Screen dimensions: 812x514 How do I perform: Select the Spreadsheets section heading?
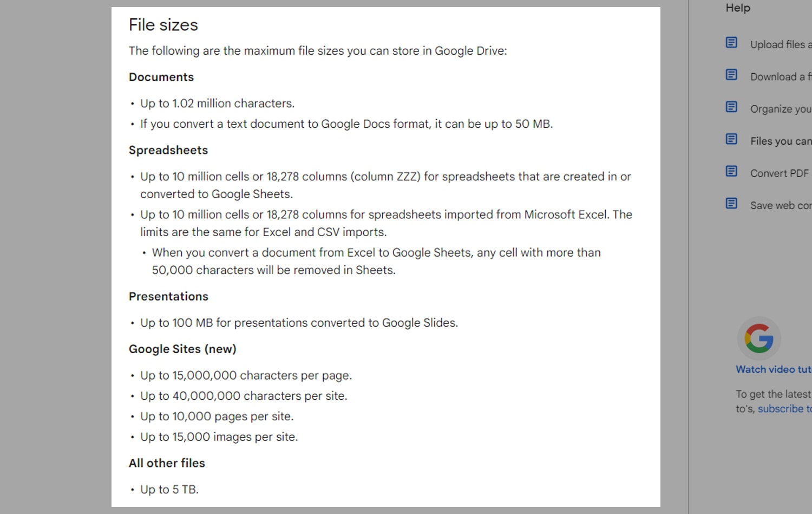(168, 150)
